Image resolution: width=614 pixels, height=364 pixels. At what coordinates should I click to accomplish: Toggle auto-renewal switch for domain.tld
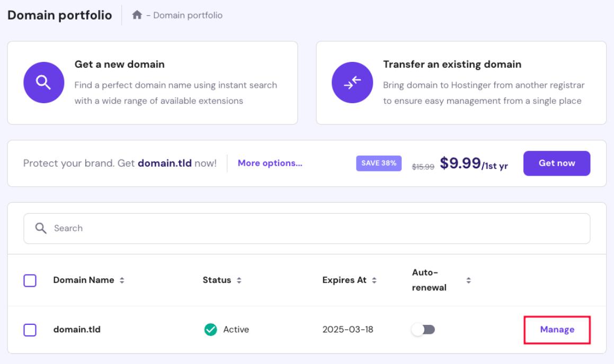[x=424, y=330]
